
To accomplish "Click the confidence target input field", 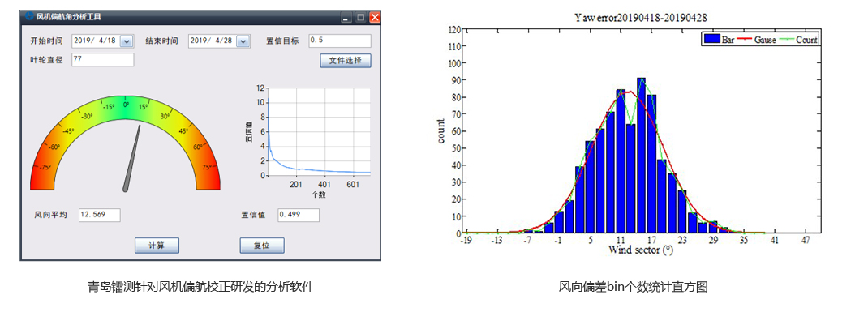I will click(339, 41).
